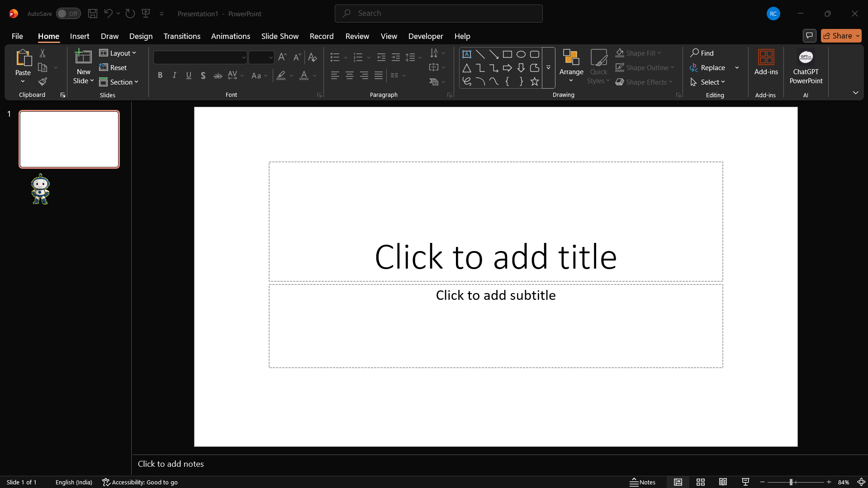Open the Select dropdown in Editing

[708, 82]
